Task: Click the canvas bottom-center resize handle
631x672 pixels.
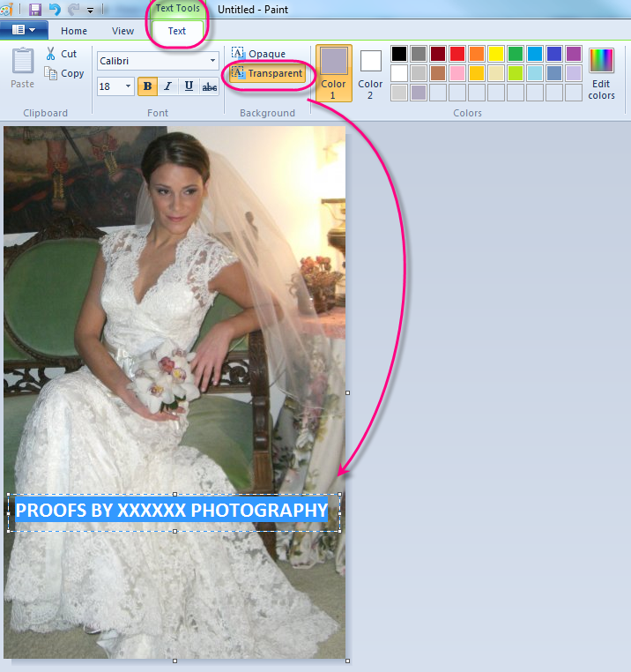Action: coord(174,661)
